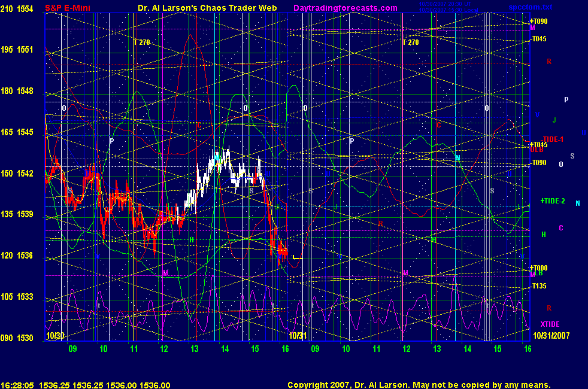The width and height of the screenshot is (588, 389).
Task: Click the "090 1530" price axis label
Action: tap(17, 338)
